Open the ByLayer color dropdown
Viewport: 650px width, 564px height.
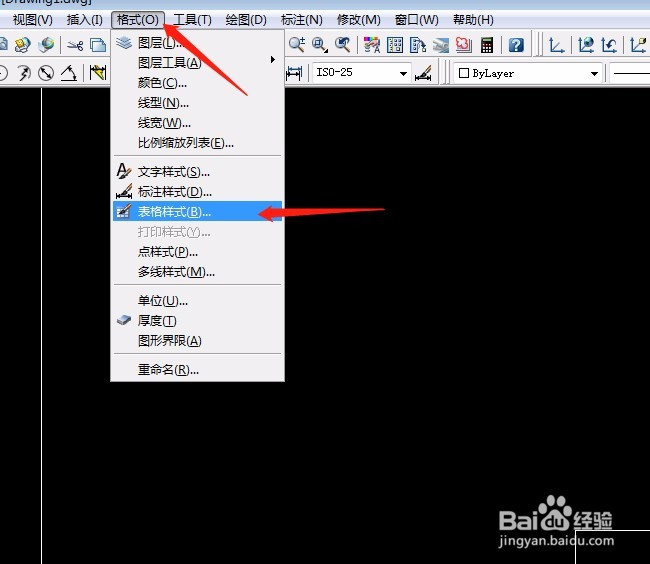(594, 74)
